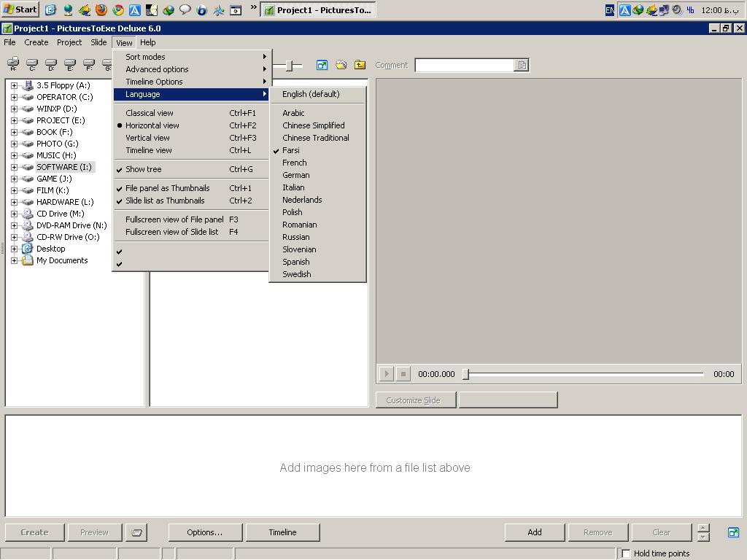Viewport: 747px width, 560px height.
Task: Click the Show Desktop icon in quick launch
Action: pos(50,10)
